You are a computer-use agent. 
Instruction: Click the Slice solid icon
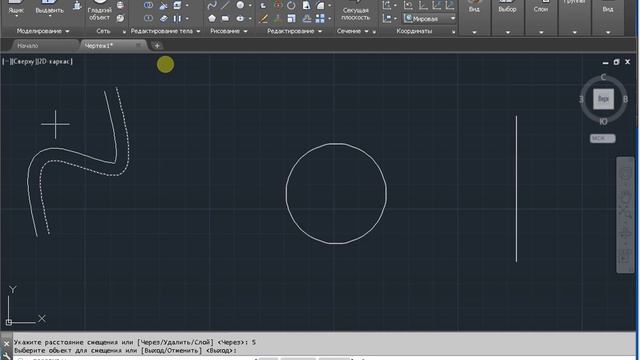163,5
